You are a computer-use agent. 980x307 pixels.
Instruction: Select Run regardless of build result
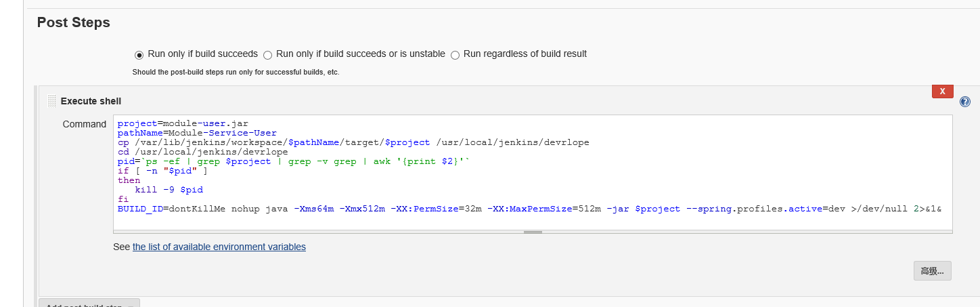[x=455, y=54]
